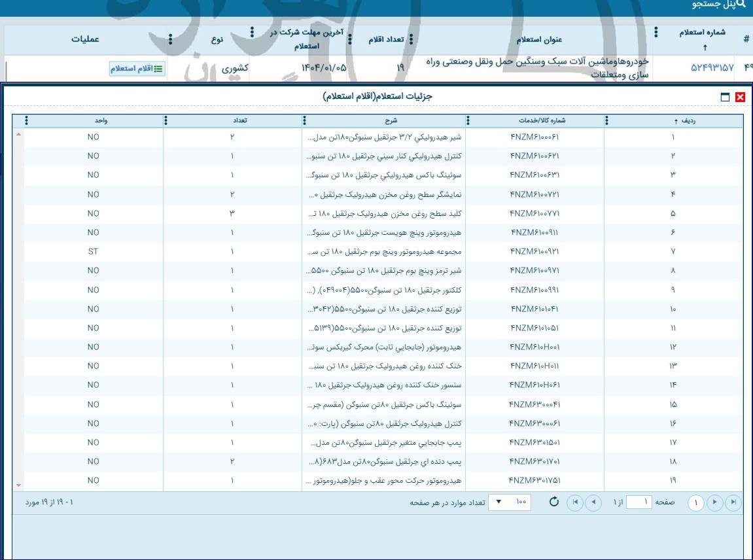The width and height of the screenshot is (753, 560).
Task: Refresh the items grid
Action: coord(553,502)
